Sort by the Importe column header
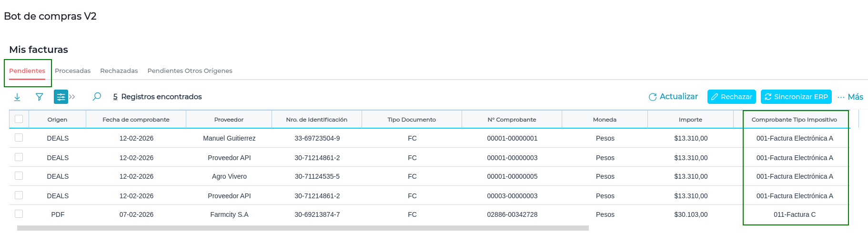Image resolution: width=868 pixels, height=244 pixels. (690, 120)
